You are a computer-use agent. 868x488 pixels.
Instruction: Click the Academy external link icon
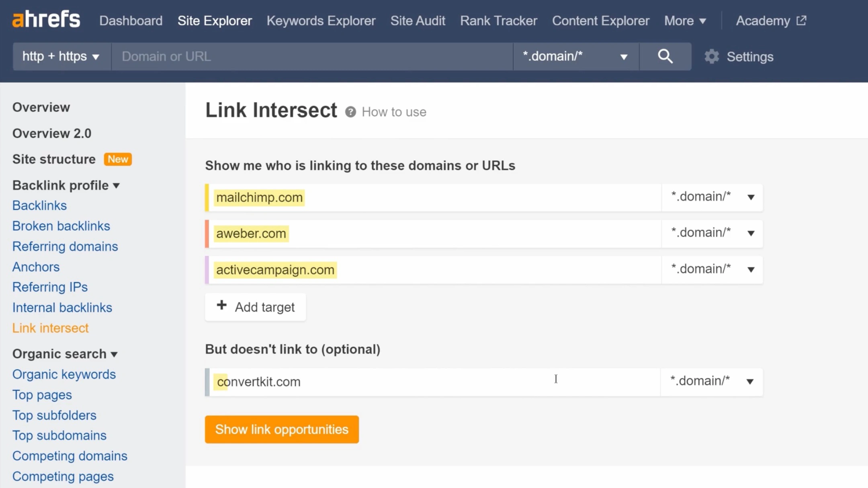point(801,21)
